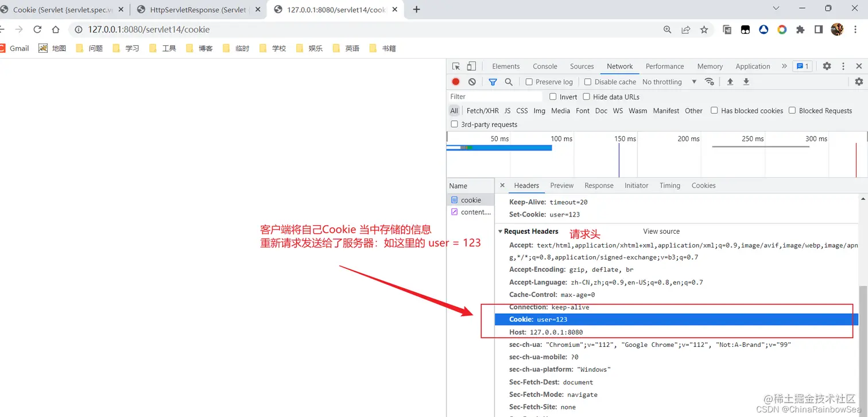Click inside the browser address bar

pyautogui.click(x=230, y=29)
